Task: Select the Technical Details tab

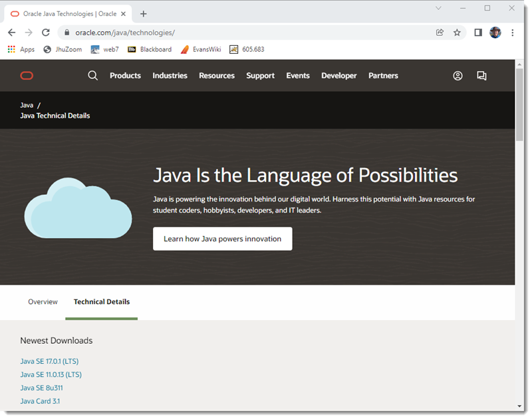Action: [x=102, y=301]
